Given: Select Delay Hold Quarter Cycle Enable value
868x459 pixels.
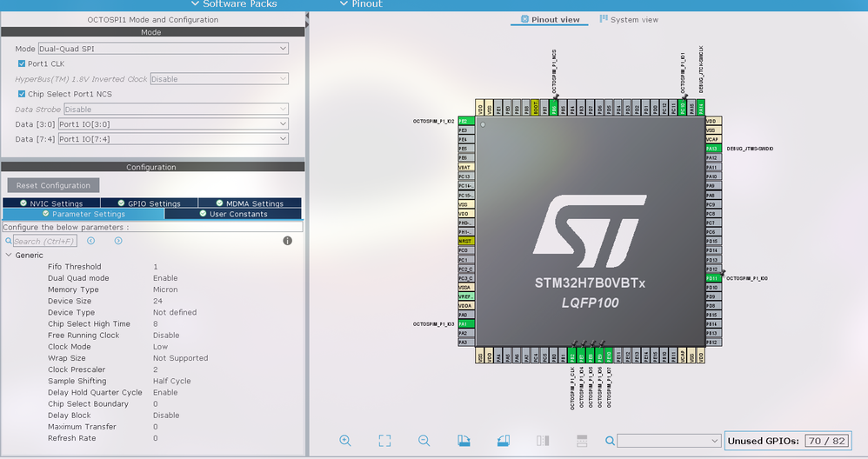Looking at the screenshot, I should 165,393.
